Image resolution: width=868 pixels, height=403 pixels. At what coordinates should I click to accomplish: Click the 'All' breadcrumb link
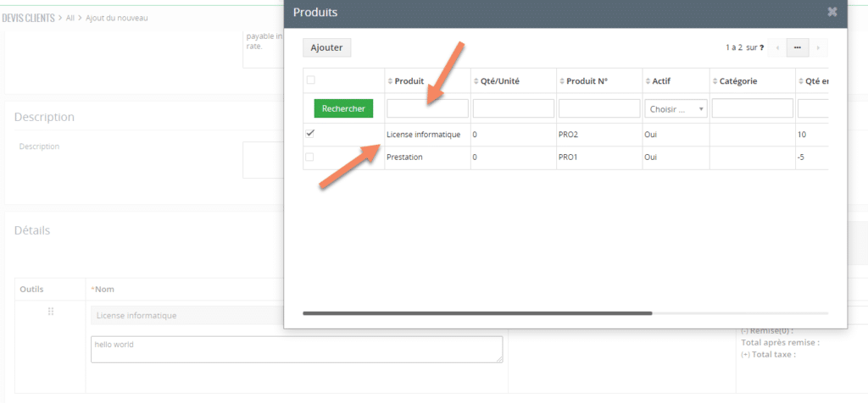(70, 18)
